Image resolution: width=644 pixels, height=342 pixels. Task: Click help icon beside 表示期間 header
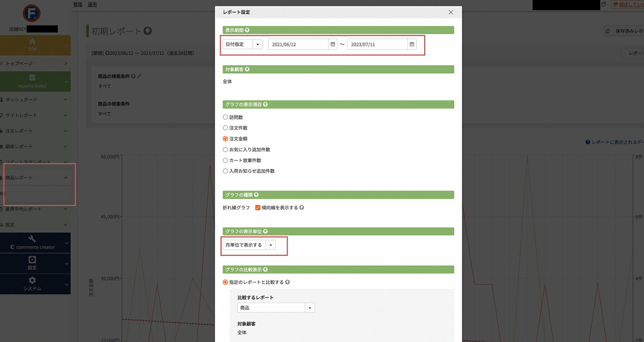coord(247,30)
